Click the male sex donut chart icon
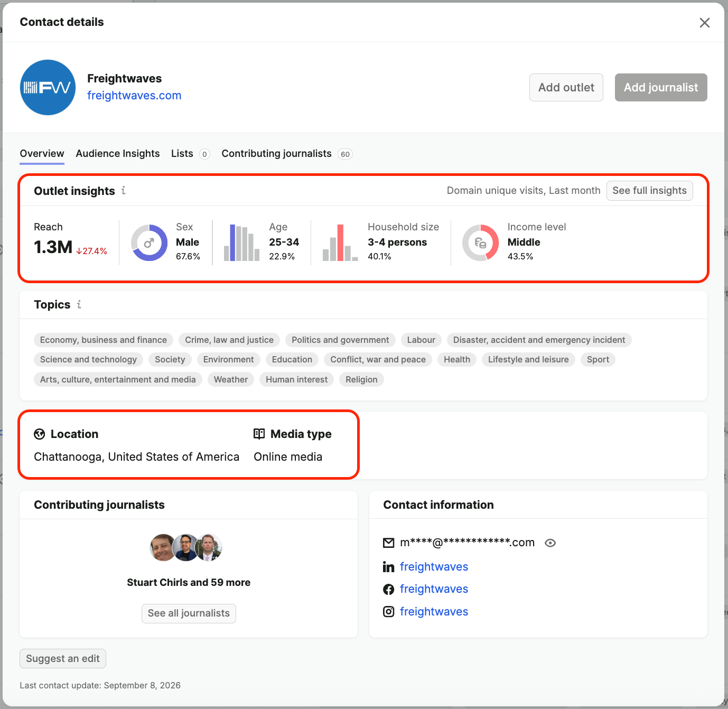Screen dimensions: 728x709 (x=149, y=243)
